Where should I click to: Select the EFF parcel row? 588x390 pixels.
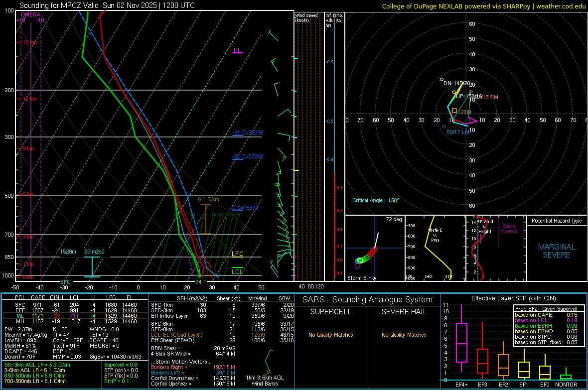pos(75,310)
